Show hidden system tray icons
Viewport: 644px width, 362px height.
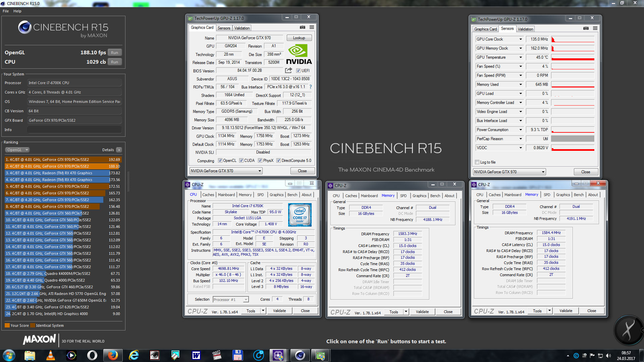point(568,356)
